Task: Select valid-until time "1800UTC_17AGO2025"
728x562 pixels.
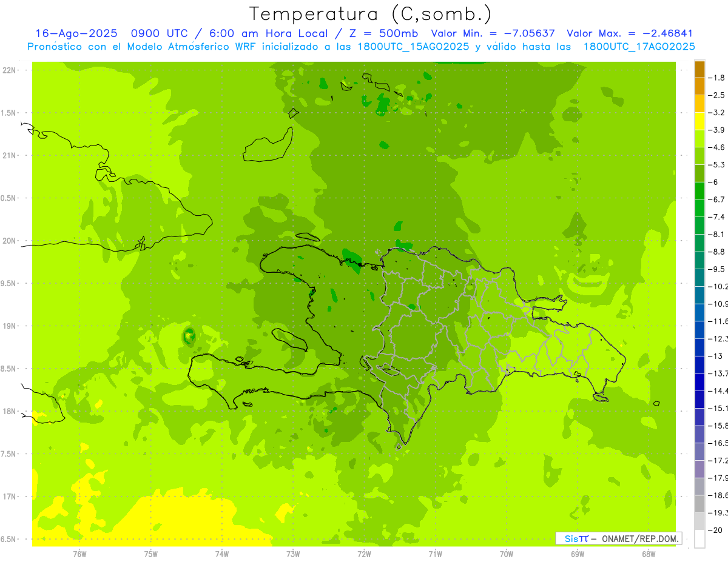Action: click(639, 47)
